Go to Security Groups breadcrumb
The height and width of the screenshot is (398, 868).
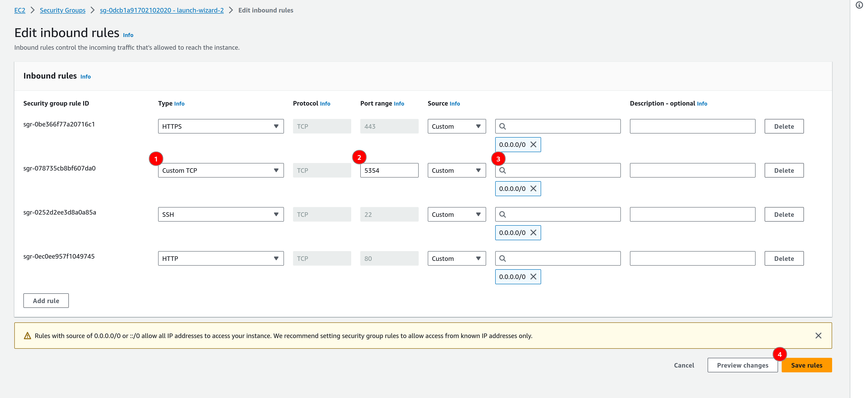pos(62,10)
